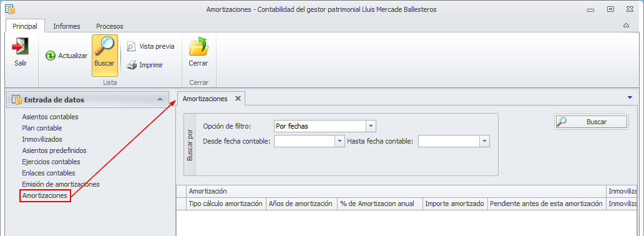
Task: Open the Desde fecha contable date picker
Action: pyautogui.click(x=339, y=142)
